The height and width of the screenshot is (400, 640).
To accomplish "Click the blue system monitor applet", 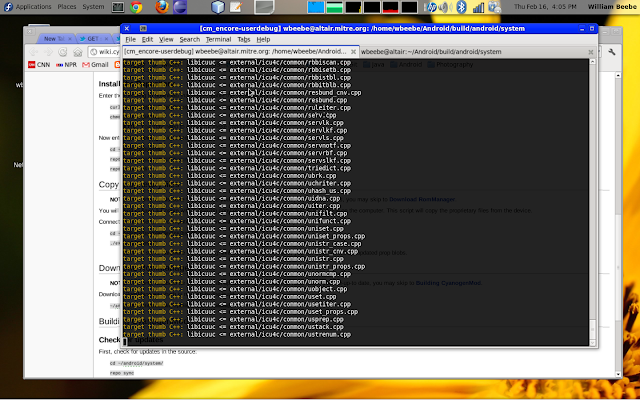I will click(x=316, y=7).
